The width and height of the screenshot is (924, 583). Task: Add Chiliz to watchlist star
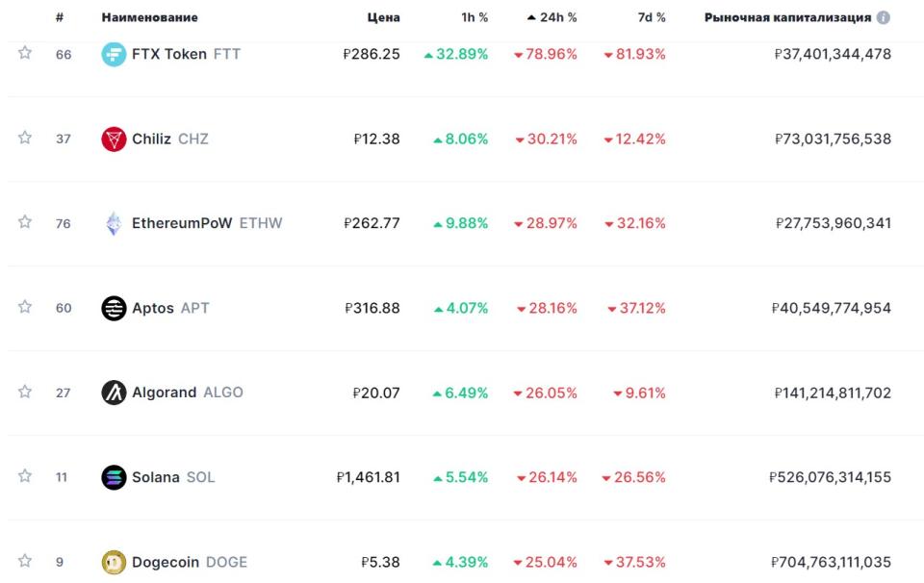coord(25,138)
